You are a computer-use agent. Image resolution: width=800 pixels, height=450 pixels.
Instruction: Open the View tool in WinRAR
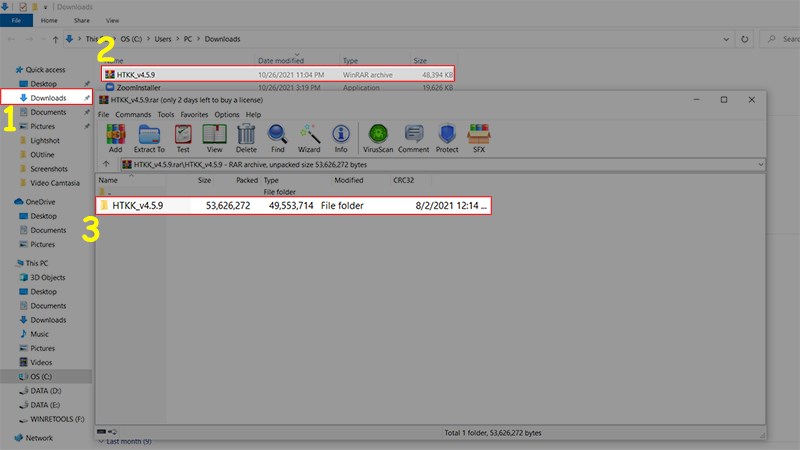point(214,138)
